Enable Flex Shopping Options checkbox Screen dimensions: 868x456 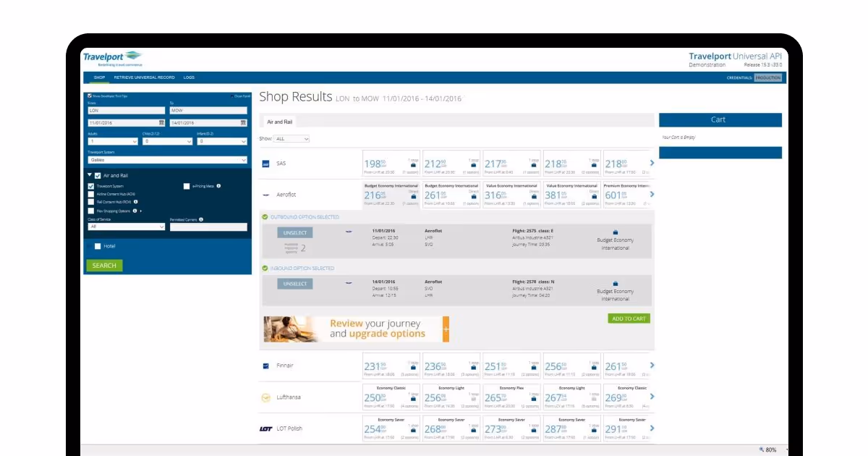click(90, 211)
